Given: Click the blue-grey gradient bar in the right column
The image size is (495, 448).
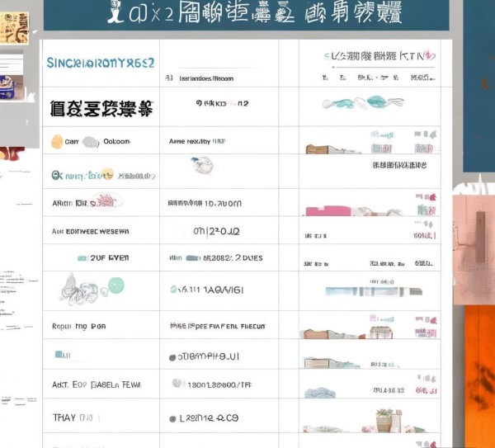Looking at the screenshot, I should pos(374,291).
